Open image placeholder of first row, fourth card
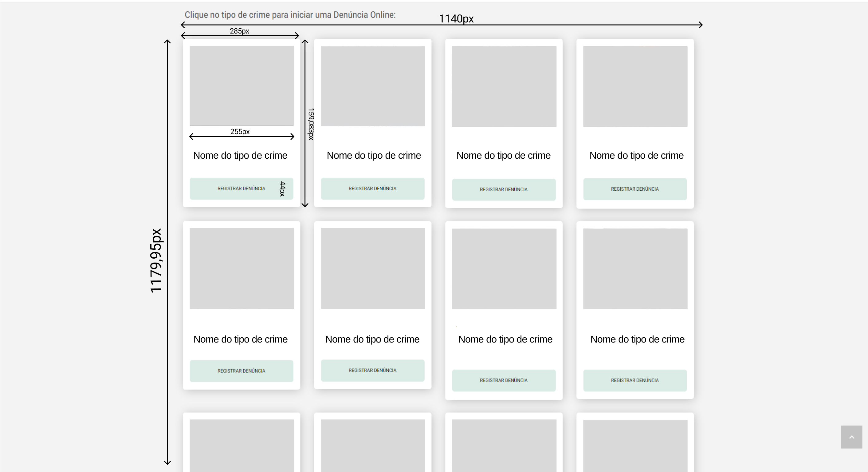This screenshot has height=472, width=868. point(635,86)
